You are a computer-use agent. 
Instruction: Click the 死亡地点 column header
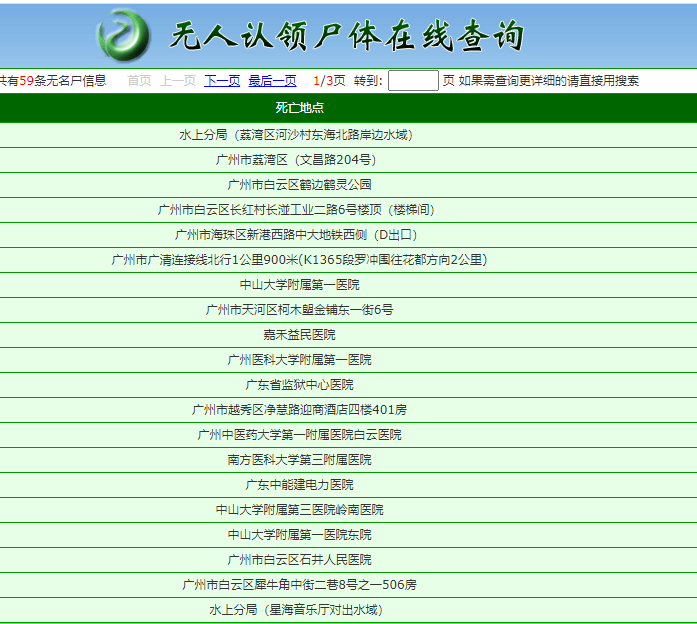300,108
